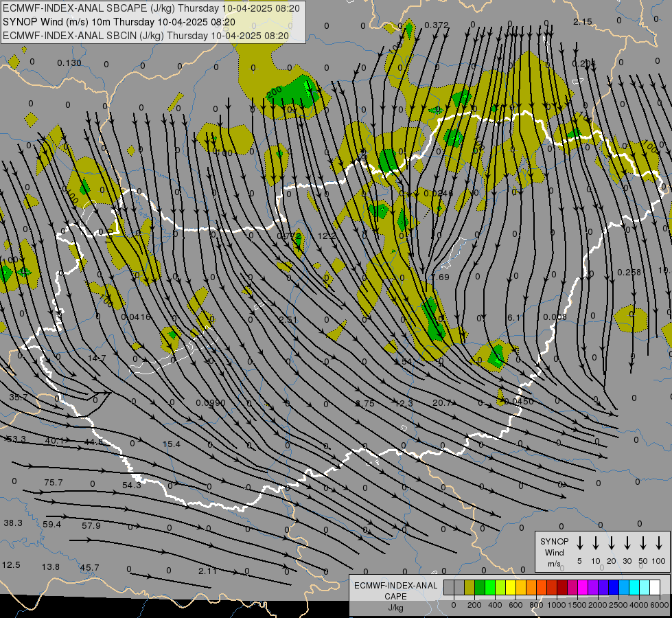Pick the dark red swatch in the CAPE scale
Screen dimensions: 672x618
click(562, 587)
